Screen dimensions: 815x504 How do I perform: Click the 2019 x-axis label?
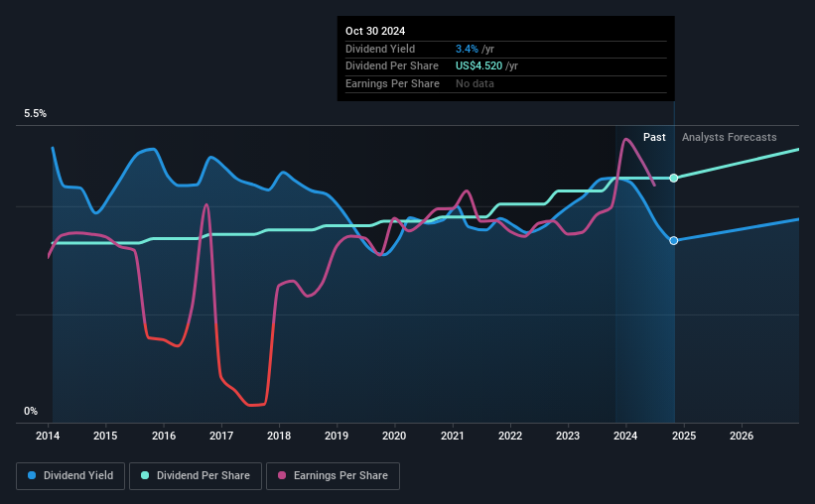coord(337,436)
